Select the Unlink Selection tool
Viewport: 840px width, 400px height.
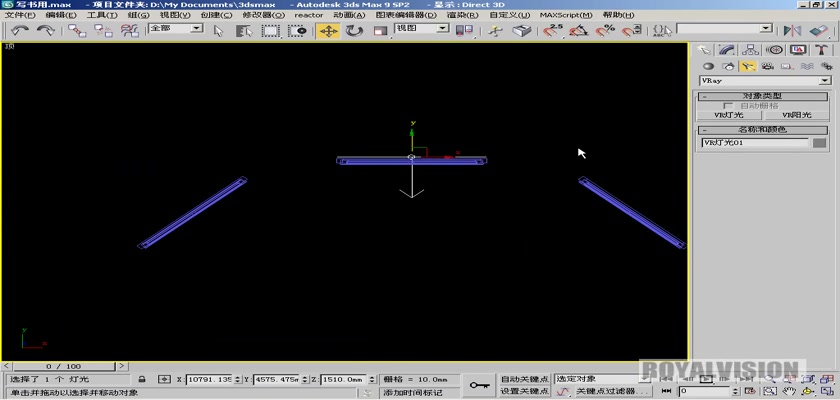click(103, 31)
